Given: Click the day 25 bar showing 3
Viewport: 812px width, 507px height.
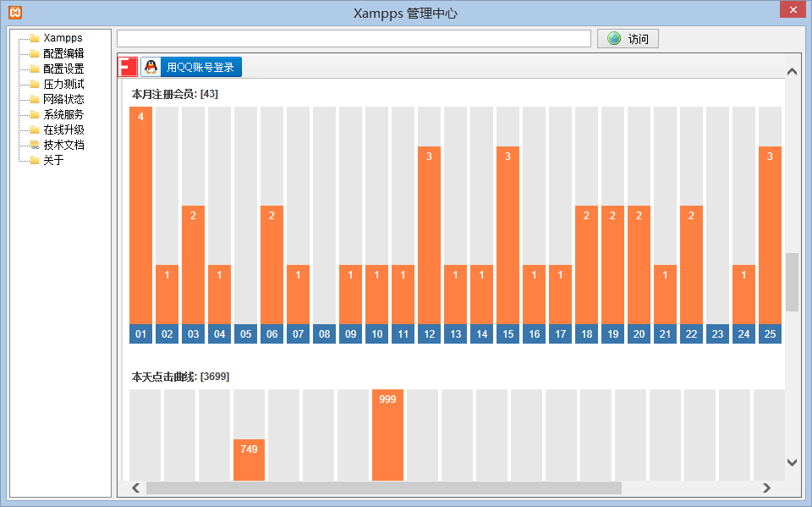Looking at the screenshot, I should [x=770, y=235].
